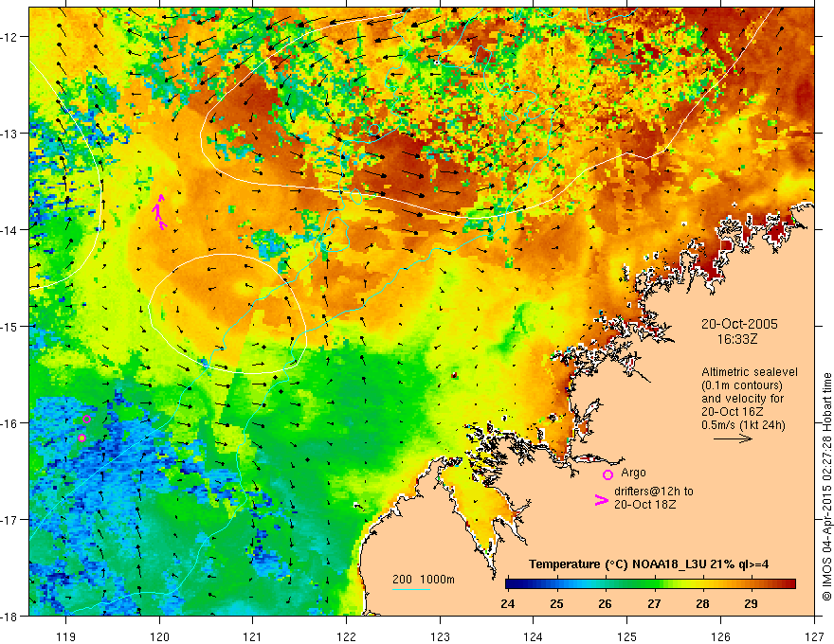This screenshot has height=644, width=834.
Task: Click the cyan 200 1000m isobath legend line
Action: point(411,589)
